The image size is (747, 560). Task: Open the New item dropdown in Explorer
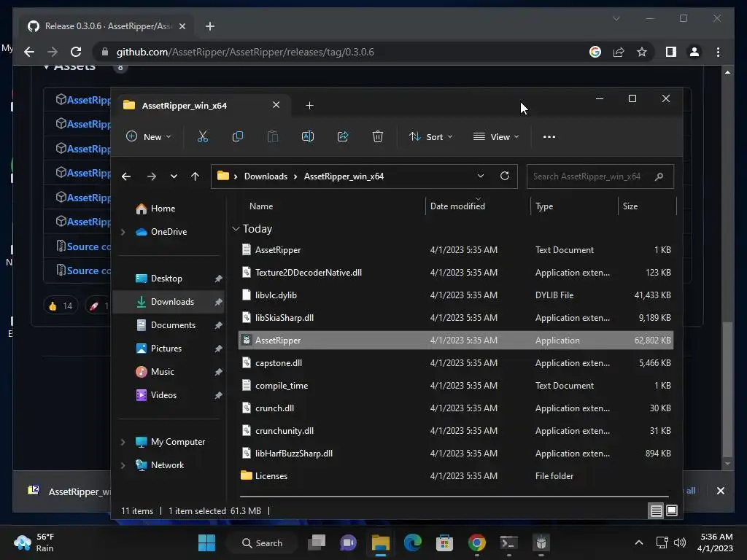point(148,136)
